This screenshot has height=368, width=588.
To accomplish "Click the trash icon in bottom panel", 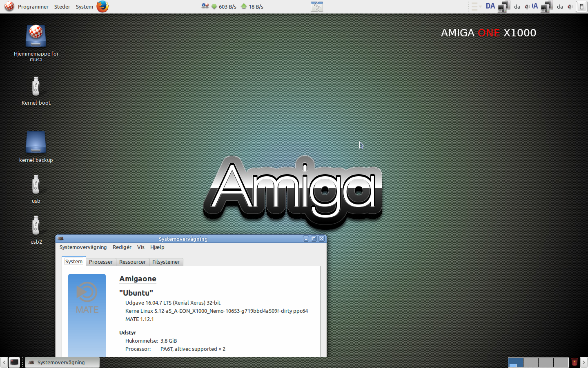I will 574,362.
